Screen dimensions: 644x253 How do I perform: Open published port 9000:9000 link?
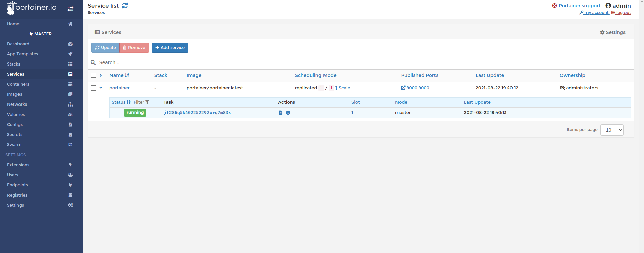(415, 88)
